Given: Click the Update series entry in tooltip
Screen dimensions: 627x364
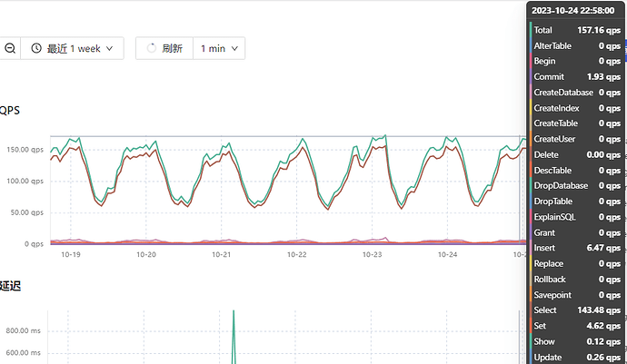Looking at the screenshot, I should click(576, 357).
